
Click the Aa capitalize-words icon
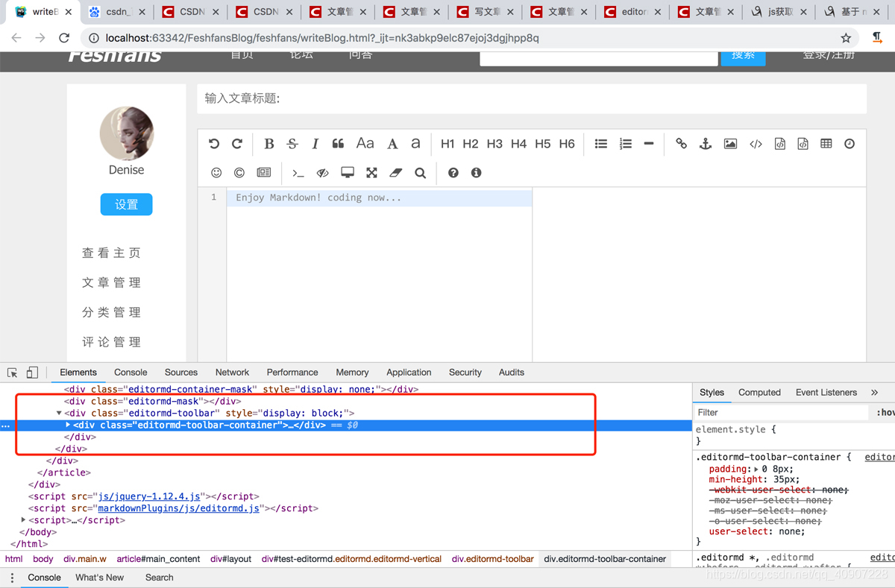[365, 143]
